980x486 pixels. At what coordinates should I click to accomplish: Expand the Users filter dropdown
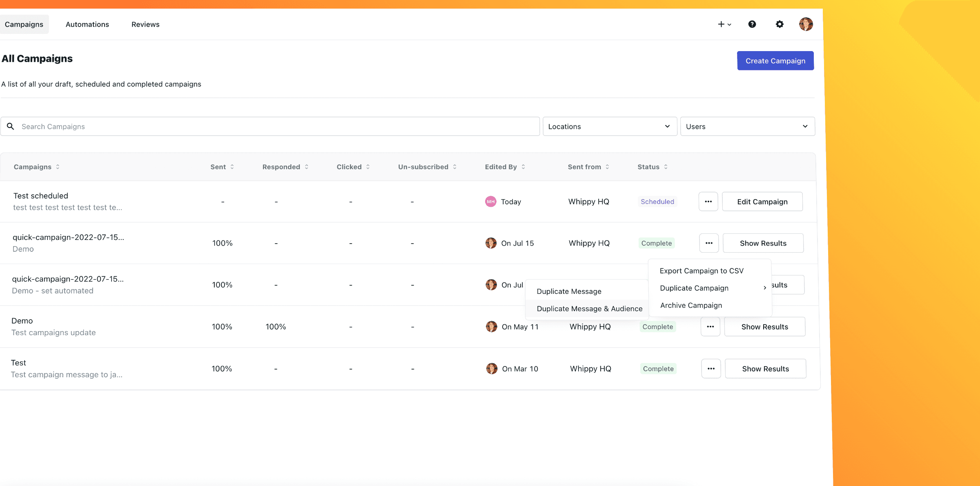coord(747,126)
